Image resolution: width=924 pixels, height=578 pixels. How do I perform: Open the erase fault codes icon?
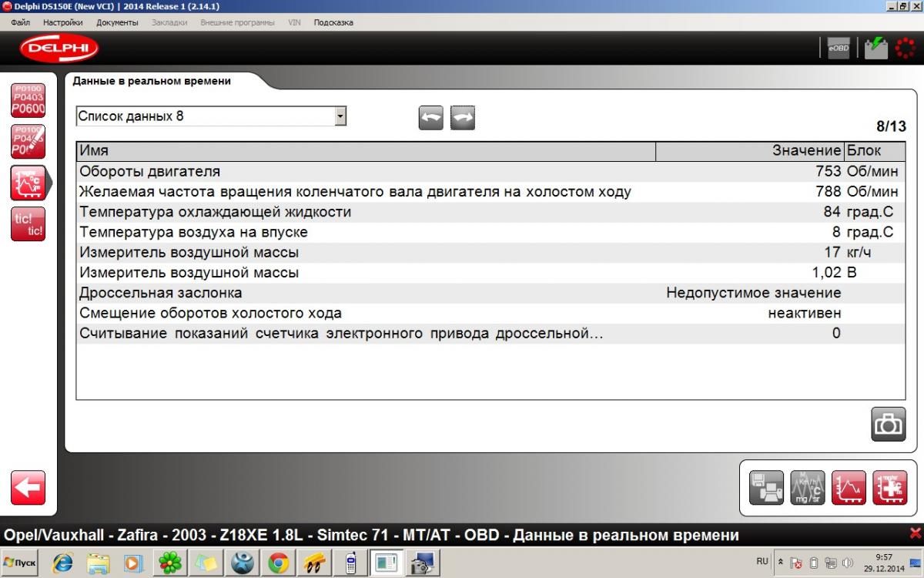(28, 142)
